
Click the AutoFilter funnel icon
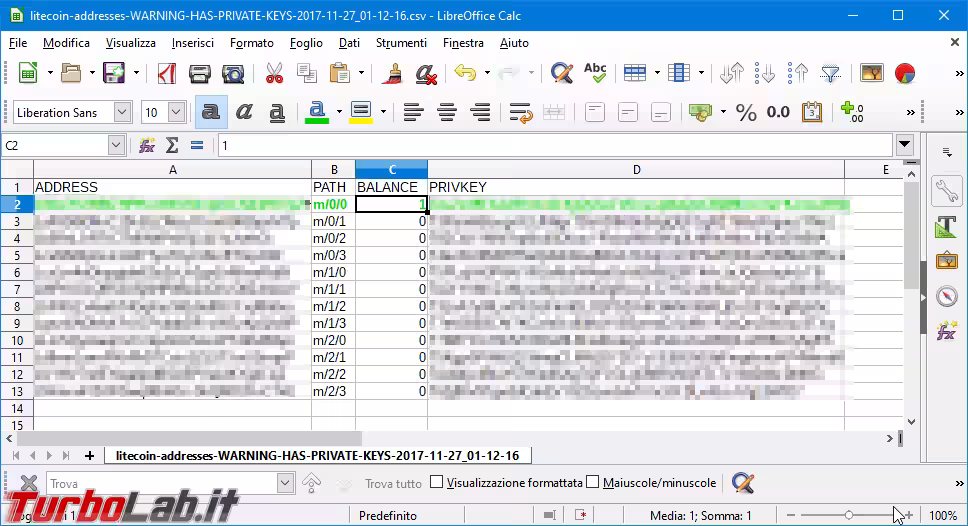click(x=830, y=73)
